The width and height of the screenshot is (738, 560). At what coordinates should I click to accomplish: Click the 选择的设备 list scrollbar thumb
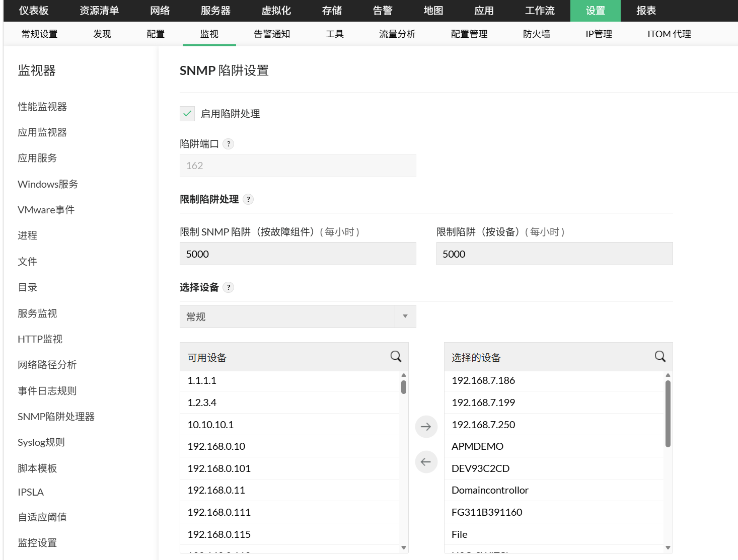(x=668, y=414)
